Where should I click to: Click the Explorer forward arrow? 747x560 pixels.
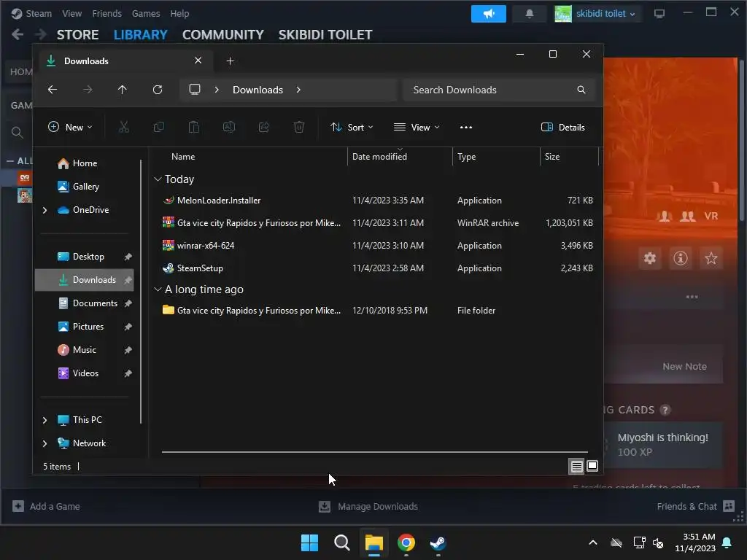coord(88,90)
